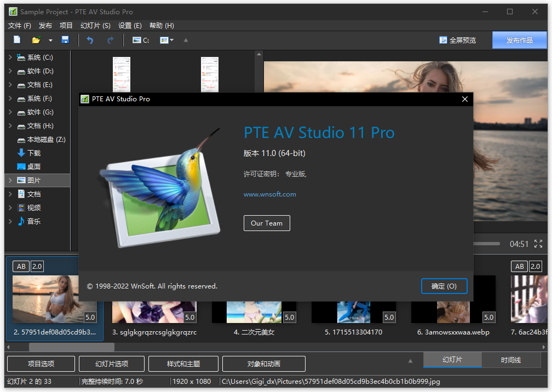Click 2.0 transition duration on slide 2

(37, 267)
